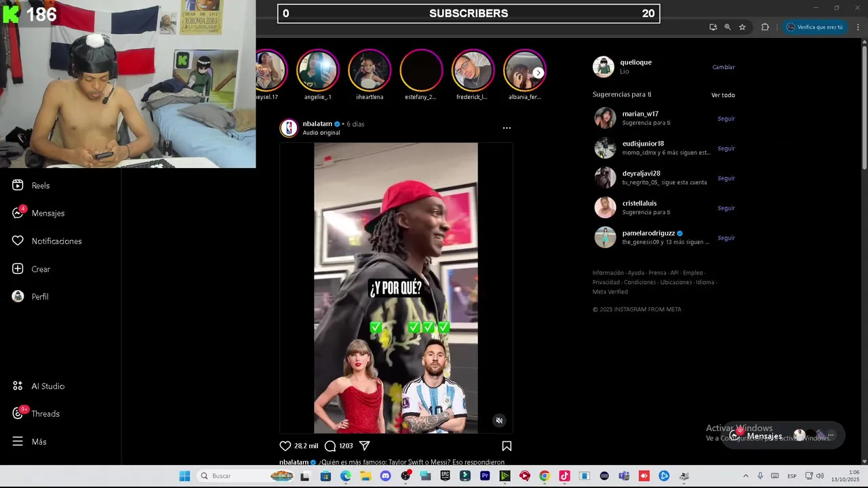This screenshot has width=868, height=488.
Task: Open AI Studio in the sidebar
Action: coord(39,386)
